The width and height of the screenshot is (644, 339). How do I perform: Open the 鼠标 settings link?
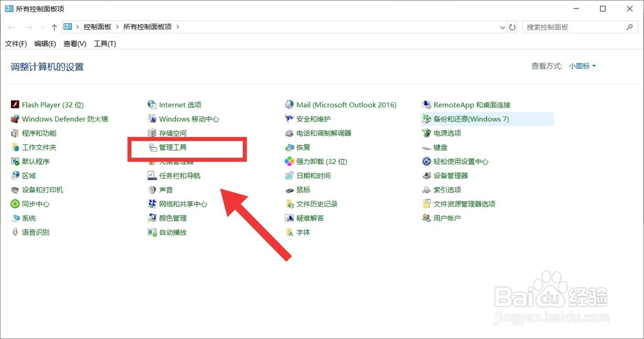303,190
